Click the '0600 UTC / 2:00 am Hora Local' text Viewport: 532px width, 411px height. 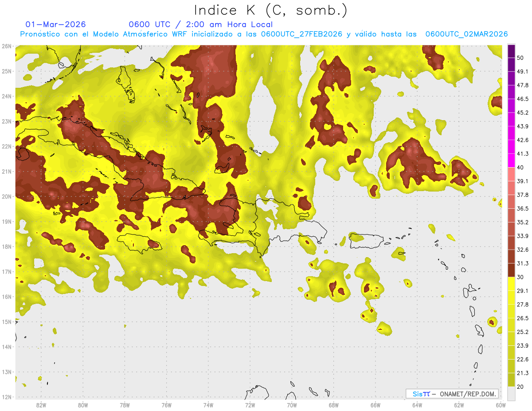[201, 24]
